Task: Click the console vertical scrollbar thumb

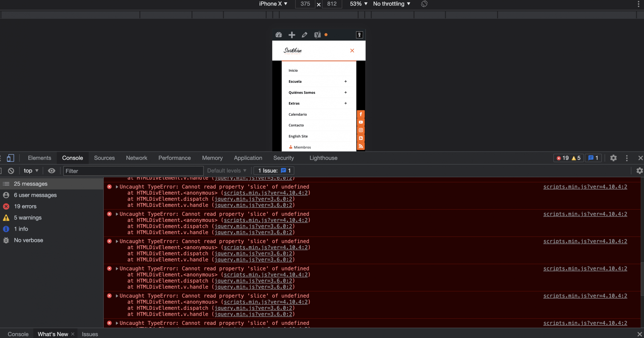Action: click(x=642, y=279)
